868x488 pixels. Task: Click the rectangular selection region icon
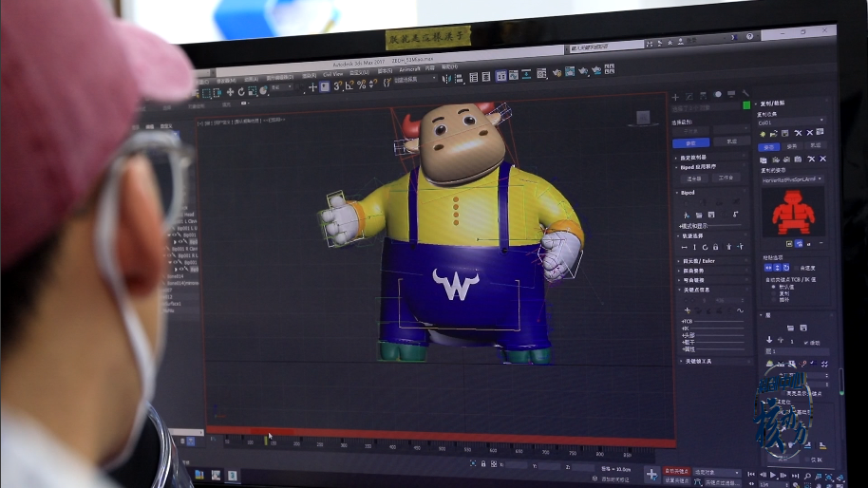pos(206,92)
